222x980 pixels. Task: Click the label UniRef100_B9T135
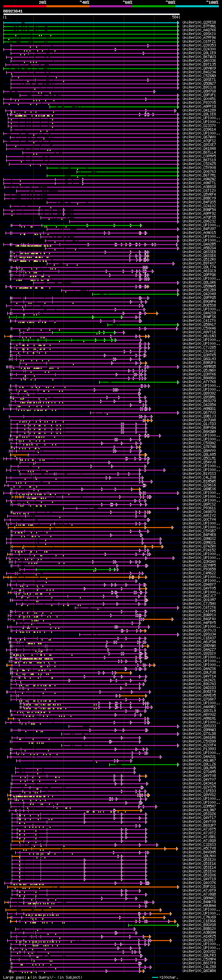click(x=199, y=64)
